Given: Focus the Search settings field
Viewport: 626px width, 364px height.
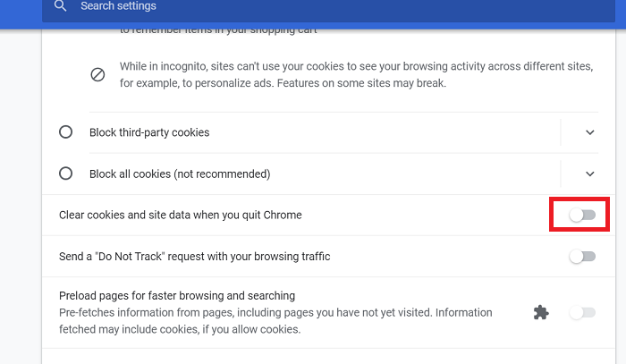Looking at the screenshot, I should (x=268, y=6).
